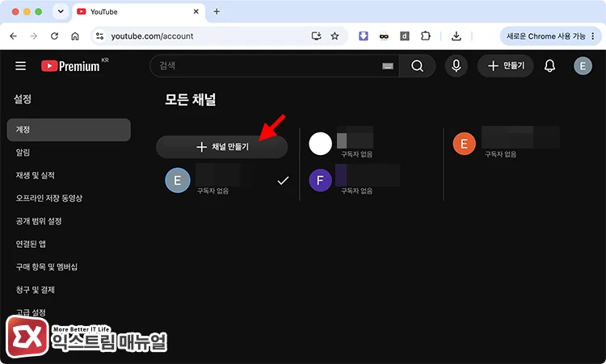
Task: Open the on-screen keyboard in search box
Action: pos(388,66)
